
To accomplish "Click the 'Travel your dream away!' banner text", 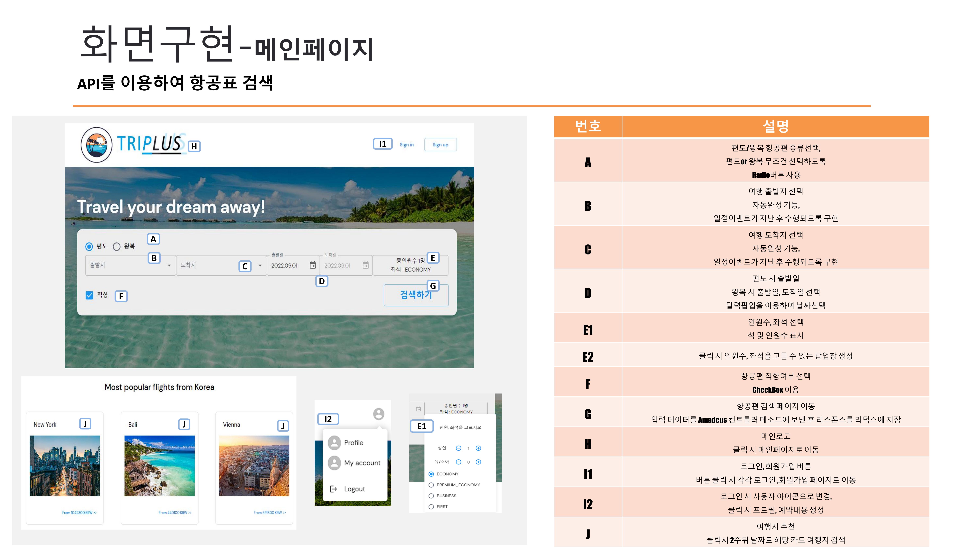I will pos(171,207).
